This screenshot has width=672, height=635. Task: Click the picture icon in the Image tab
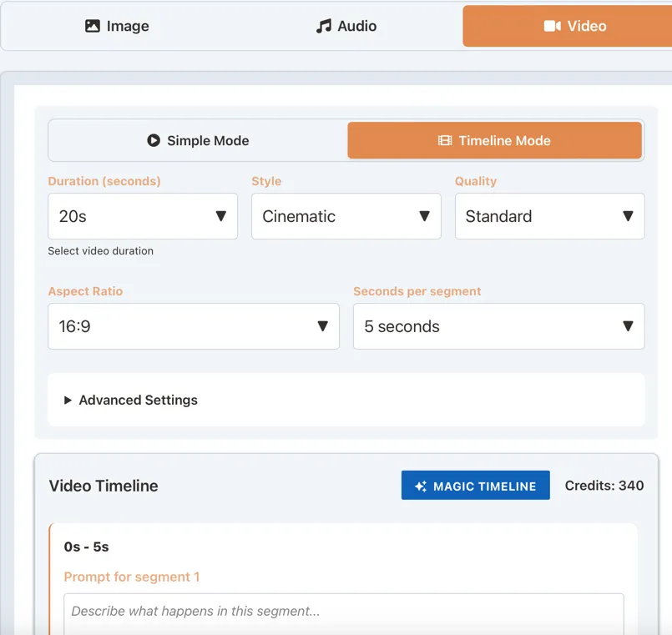click(x=93, y=26)
